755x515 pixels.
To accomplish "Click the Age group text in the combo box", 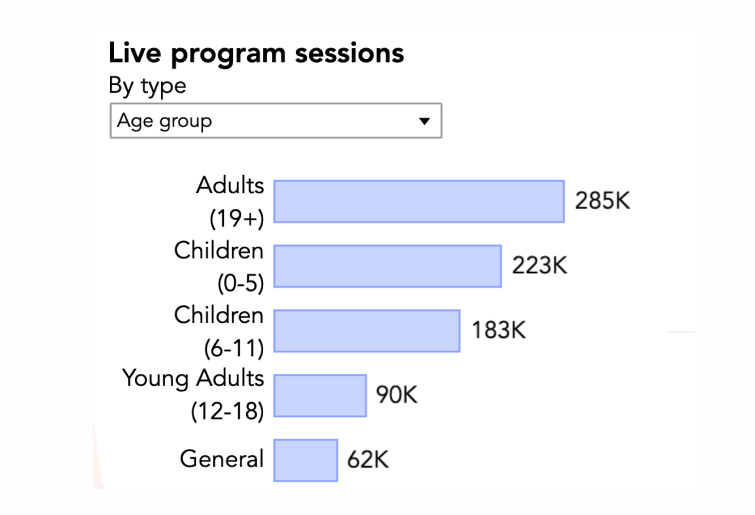I will 165,121.
